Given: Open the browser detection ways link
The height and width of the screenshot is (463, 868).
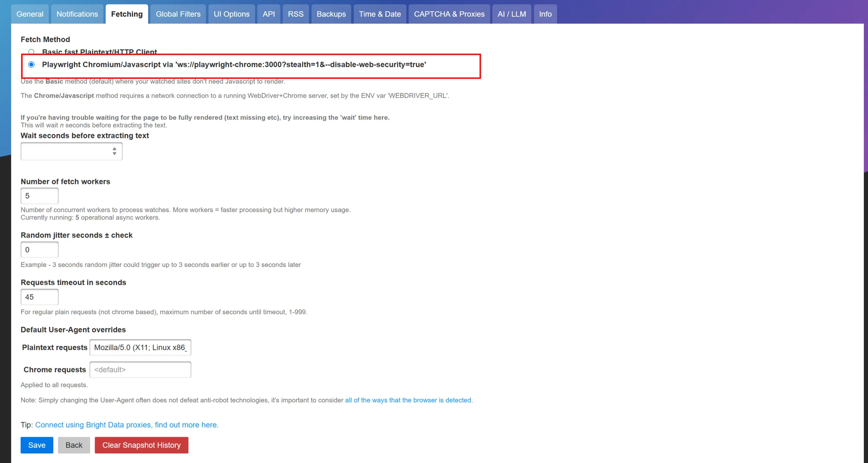Looking at the screenshot, I should (408, 400).
